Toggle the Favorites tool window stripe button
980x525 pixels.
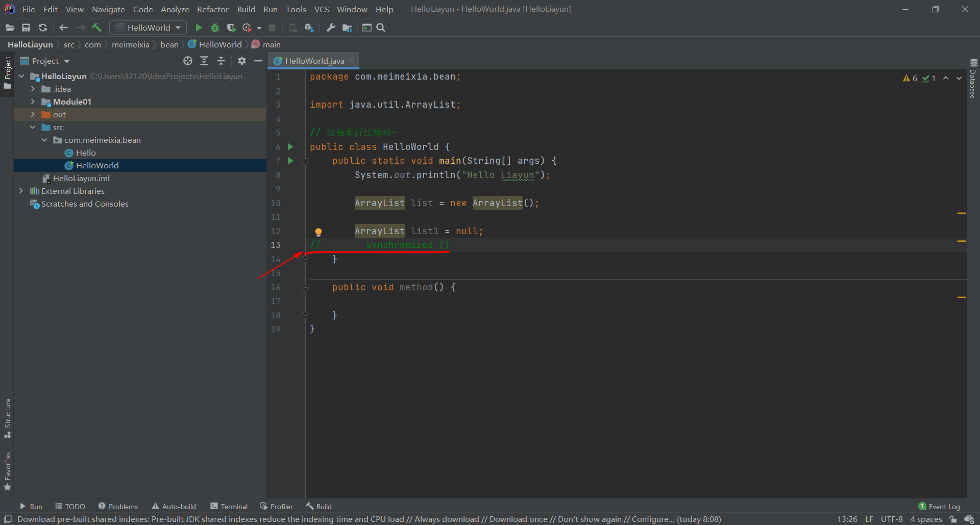7,471
